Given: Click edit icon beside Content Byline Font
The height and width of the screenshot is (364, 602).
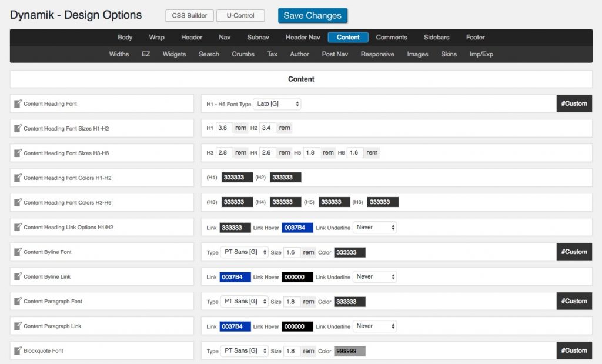Looking at the screenshot, I should coord(18,252).
